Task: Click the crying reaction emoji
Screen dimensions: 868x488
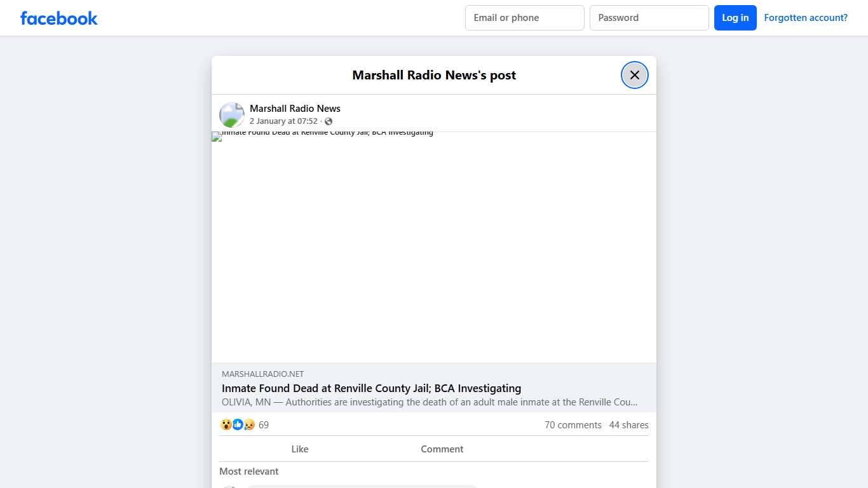Action: (x=249, y=424)
